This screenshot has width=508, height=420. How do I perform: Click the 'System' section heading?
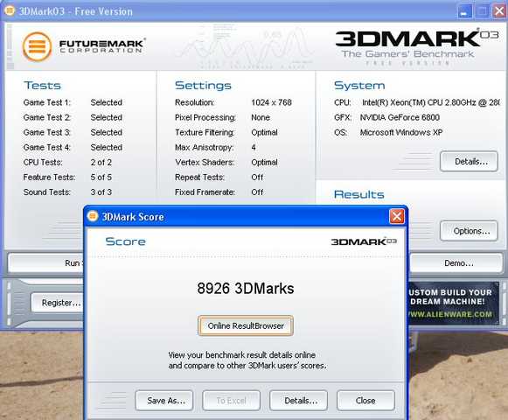coord(359,85)
